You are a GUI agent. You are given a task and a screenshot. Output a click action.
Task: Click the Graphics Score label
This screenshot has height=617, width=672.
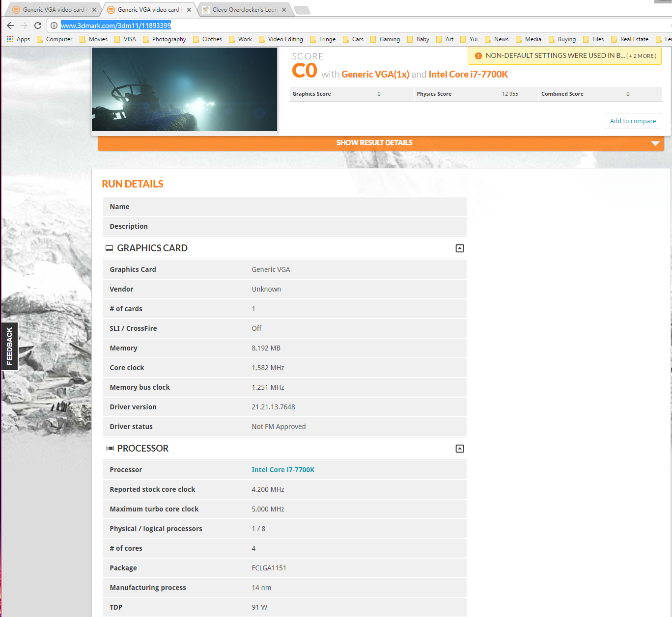pyautogui.click(x=311, y=94)
